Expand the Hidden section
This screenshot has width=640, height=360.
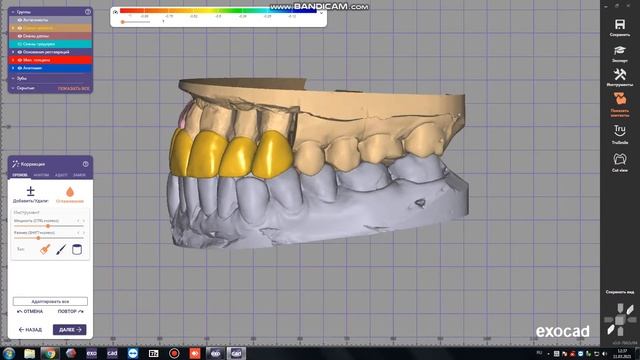coord(13,88)
